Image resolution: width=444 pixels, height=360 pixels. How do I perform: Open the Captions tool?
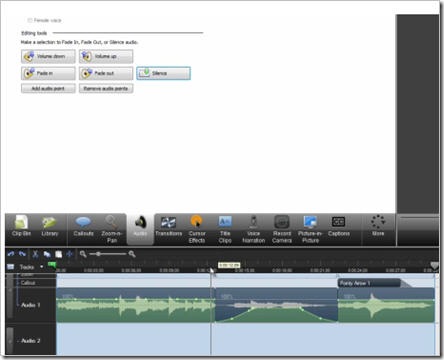[338, 227]
